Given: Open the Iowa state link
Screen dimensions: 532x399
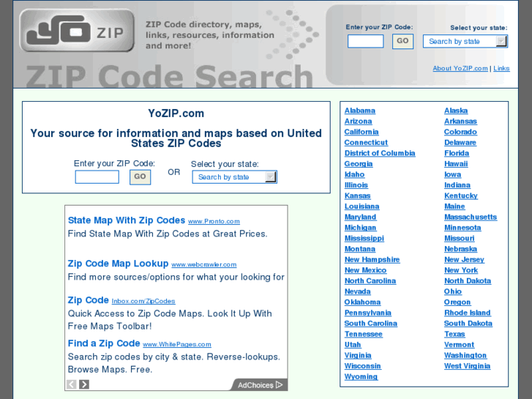Looking at the screenshot, I should (453, 174).
